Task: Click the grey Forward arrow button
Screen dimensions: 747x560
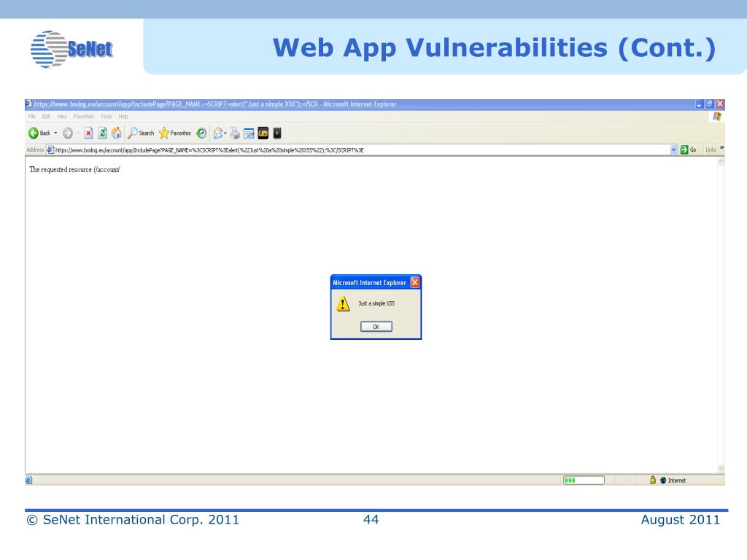Action: coord(68,133)
